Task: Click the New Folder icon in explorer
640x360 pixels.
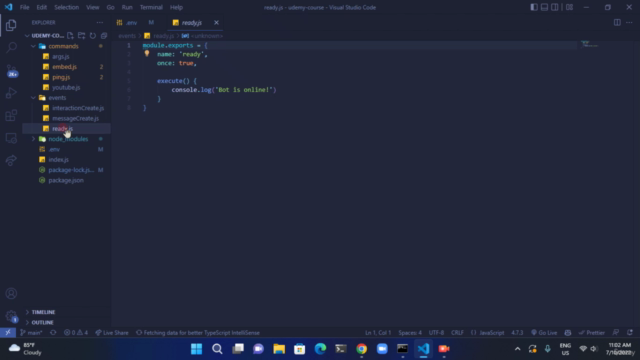Action: 81,36
